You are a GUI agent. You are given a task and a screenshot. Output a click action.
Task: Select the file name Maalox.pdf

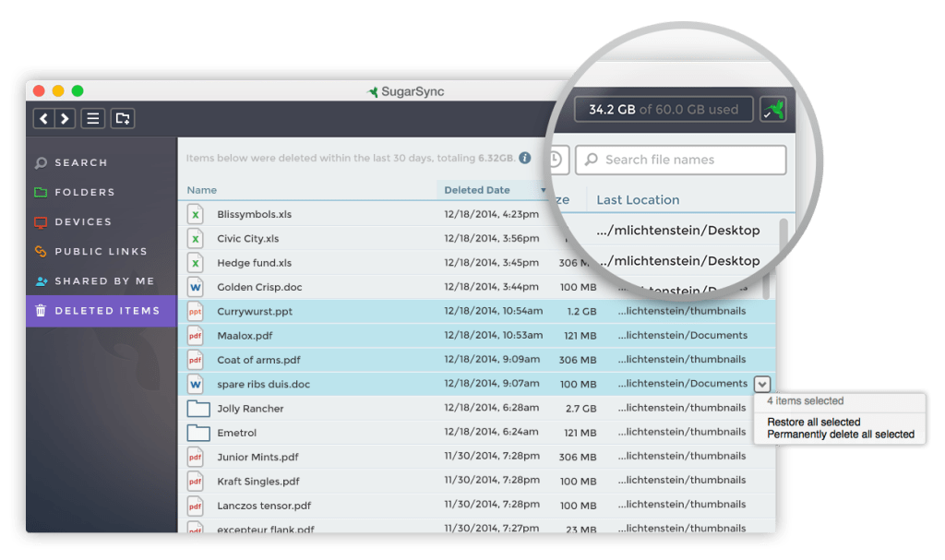245,336
